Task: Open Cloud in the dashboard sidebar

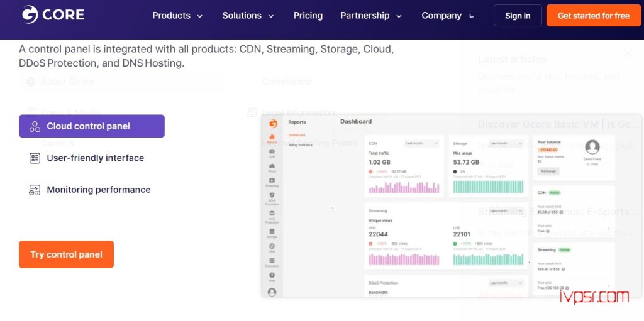Action: 272,168
